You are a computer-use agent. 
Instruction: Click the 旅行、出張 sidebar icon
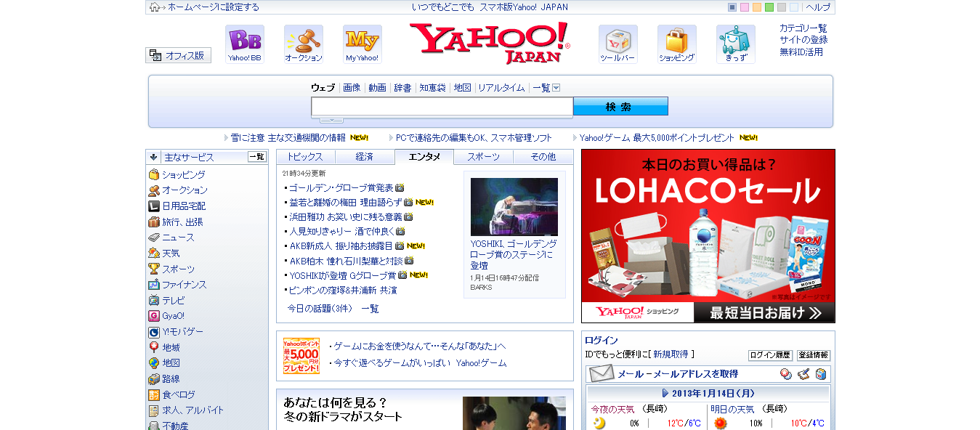pos(154,222)
